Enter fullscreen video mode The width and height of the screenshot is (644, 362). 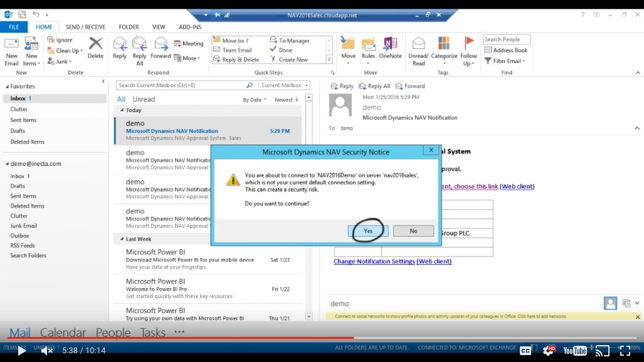coord(625,351)
